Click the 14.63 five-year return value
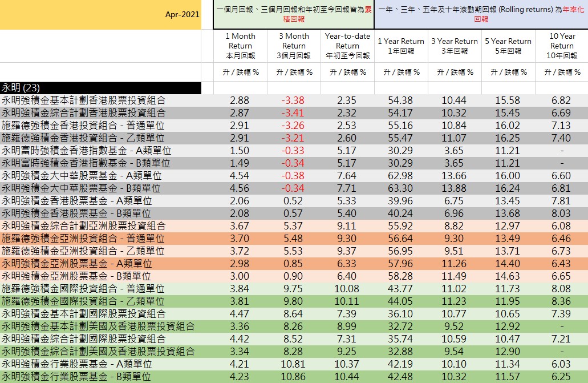588x383 pixels. click(508, 276)
